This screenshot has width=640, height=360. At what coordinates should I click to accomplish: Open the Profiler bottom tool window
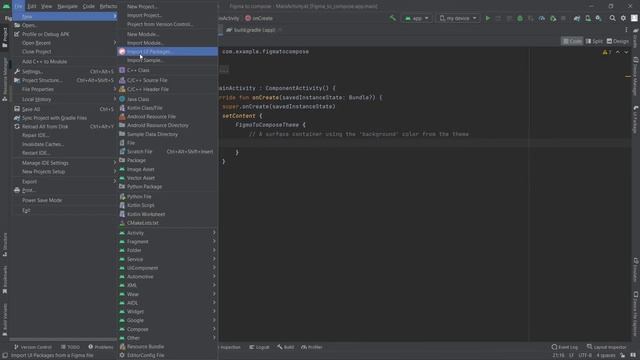coord(312,347)
